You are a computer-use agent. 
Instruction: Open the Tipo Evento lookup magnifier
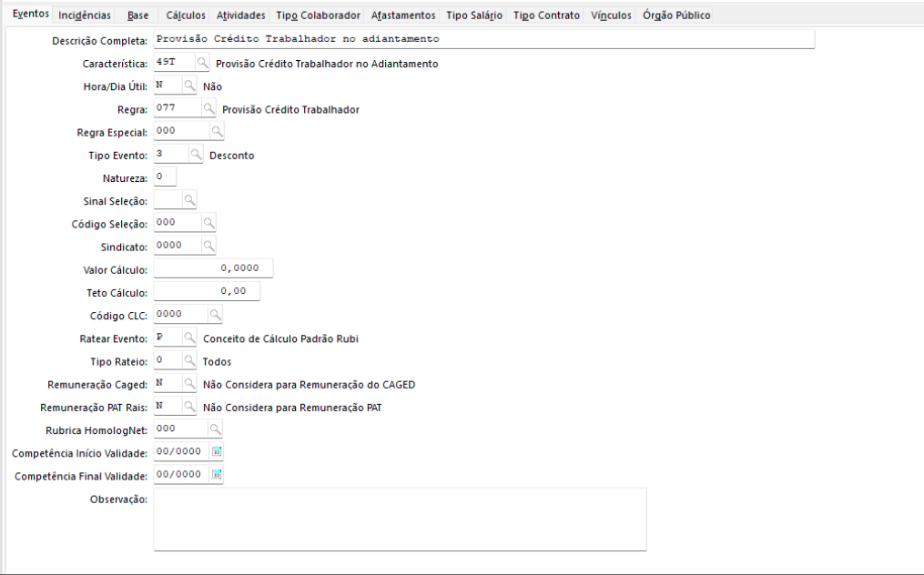click(x=196, y=155)
